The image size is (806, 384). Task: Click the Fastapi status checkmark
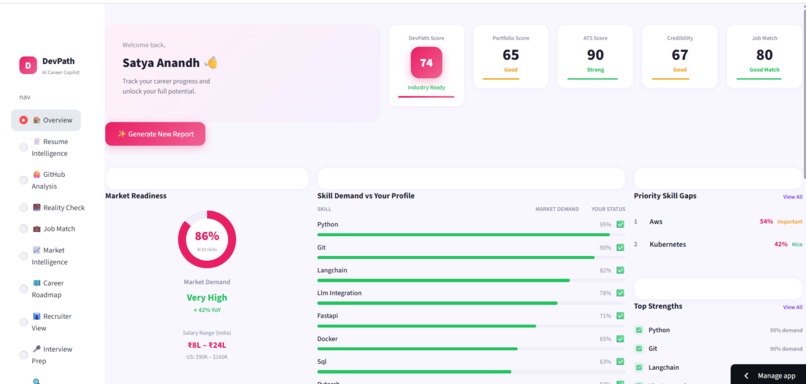pos(620,316)
